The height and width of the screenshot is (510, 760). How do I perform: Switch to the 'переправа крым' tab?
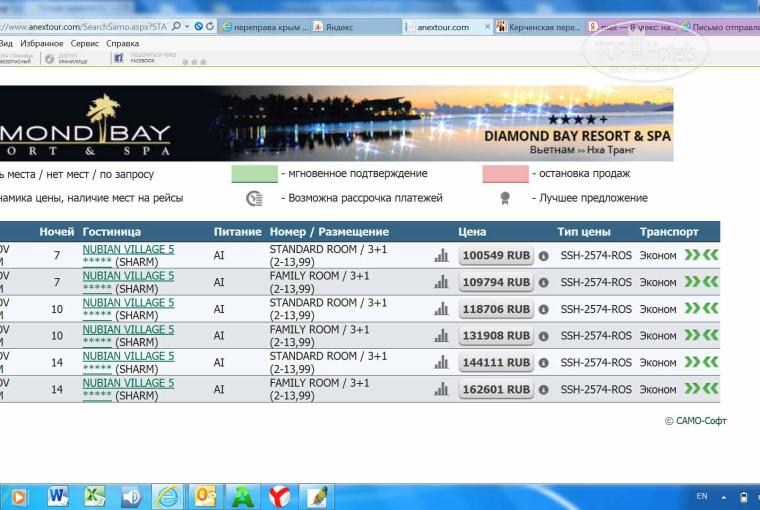(265, 27)
